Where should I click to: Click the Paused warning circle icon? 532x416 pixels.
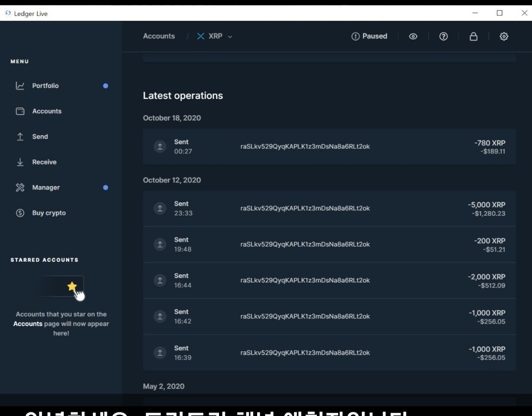coord(355,36)
